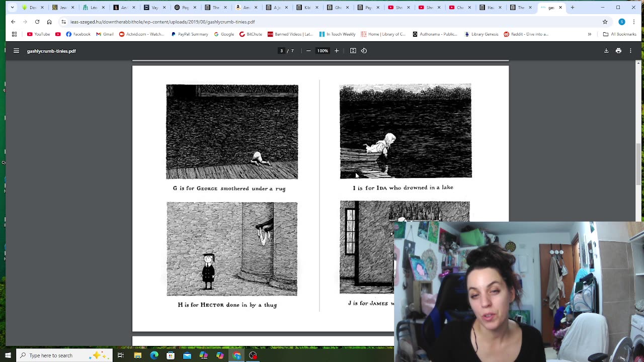Open BitChute bookmark
Screen dimensions: 644x362
click(251, 34)
